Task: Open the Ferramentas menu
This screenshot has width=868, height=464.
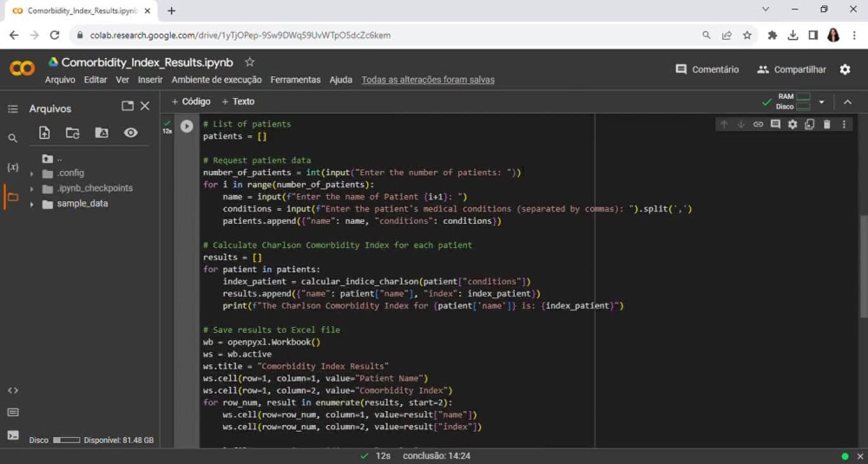Action: (x=295, y=80)
